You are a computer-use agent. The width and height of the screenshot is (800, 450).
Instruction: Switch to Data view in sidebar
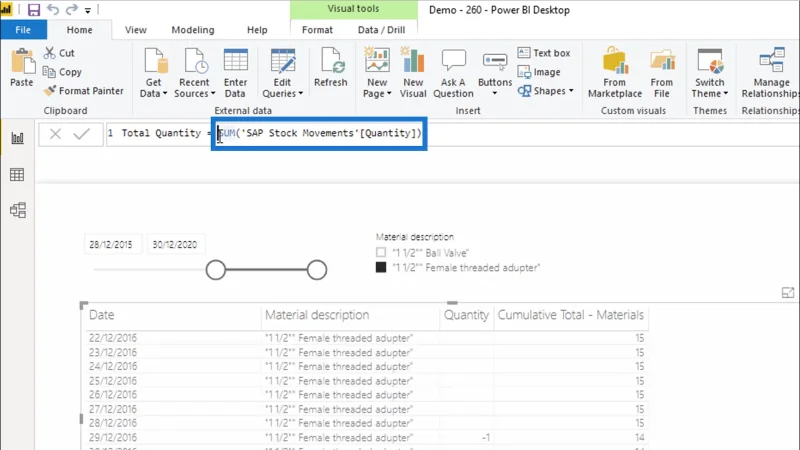(17, 175)
